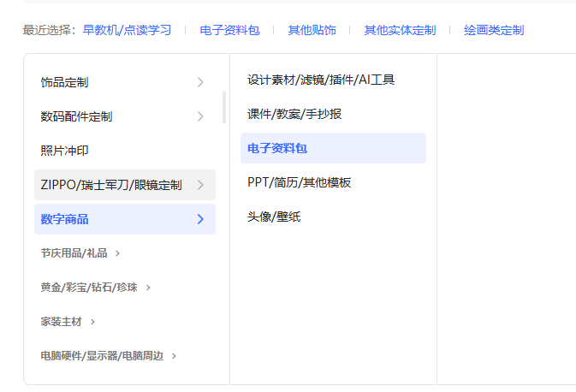Pick the PPT/简历/其他模板 subcategory
The width and height of the screenshot is (576, 392).
[300, 182]
